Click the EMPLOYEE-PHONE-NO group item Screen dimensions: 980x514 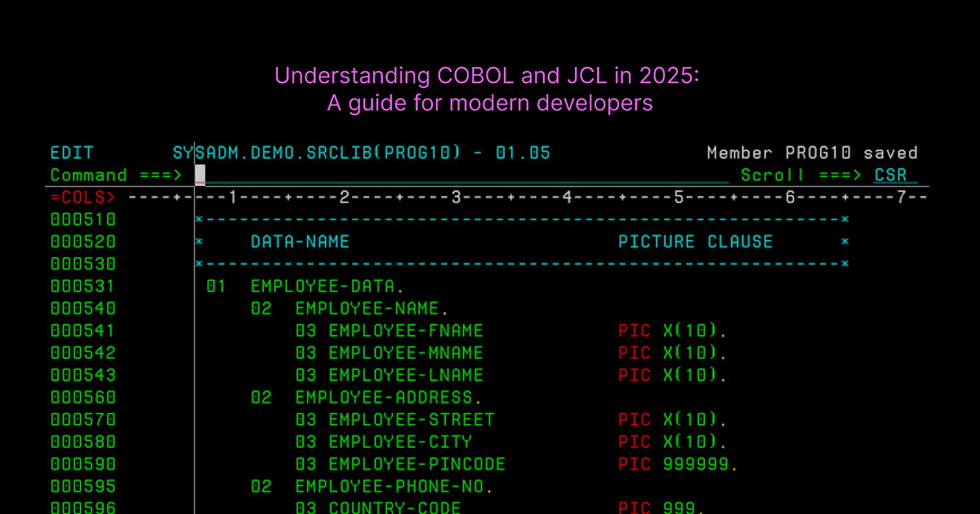coord(394,486)
